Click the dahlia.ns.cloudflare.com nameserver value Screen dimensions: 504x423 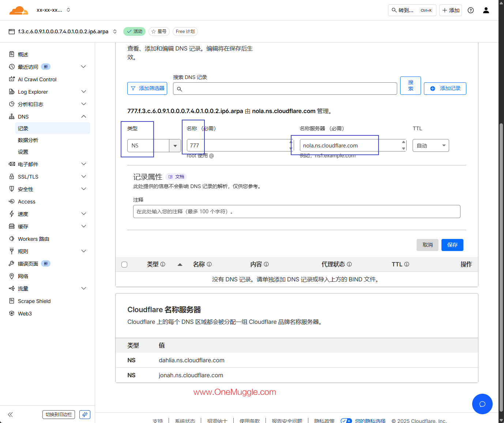192,360
